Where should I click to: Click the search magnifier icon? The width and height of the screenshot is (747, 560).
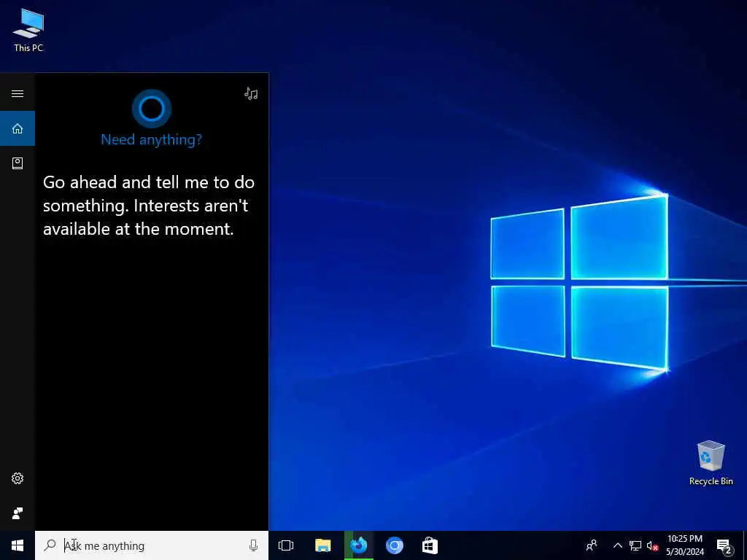pos(50,545)
